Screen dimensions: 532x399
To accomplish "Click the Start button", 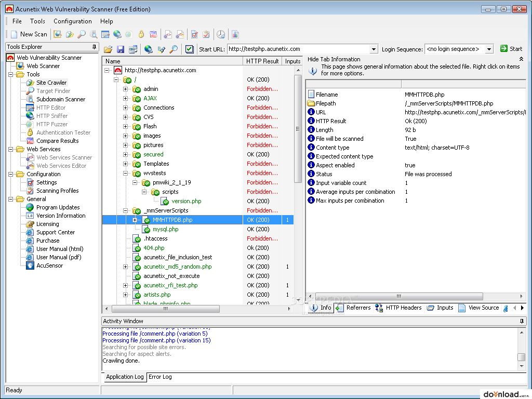I will (x=511, y=49).
